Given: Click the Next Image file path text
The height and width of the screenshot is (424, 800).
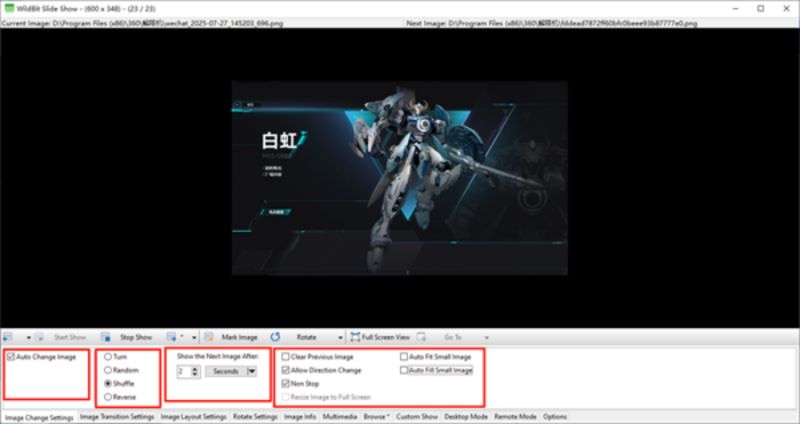Looking at the screenshot, I should click(552, 23).
